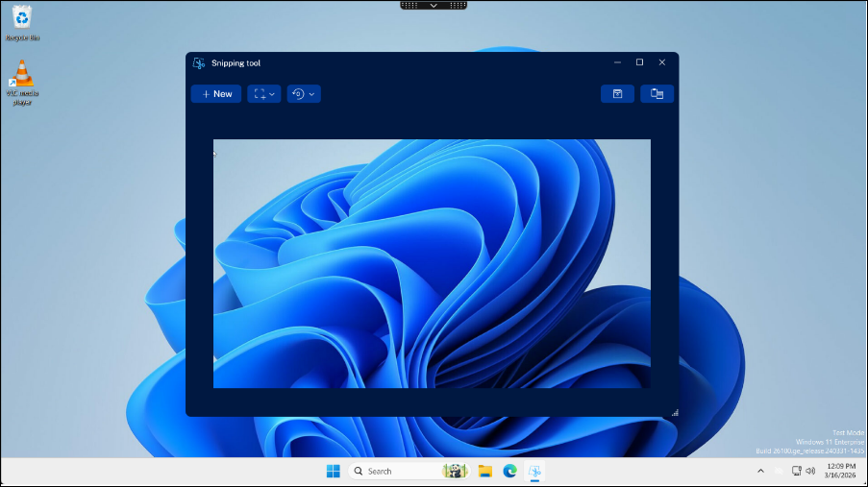Expand the top remote session toolbar handle
The height and width of the screenshot is (487, 868).
click(x=434, y=5)
